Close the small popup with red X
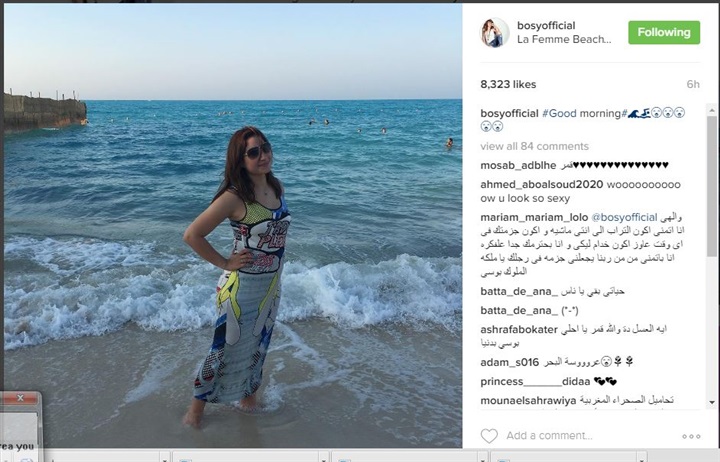The width and height of the screenshot is (720, 462). [20, 398]
